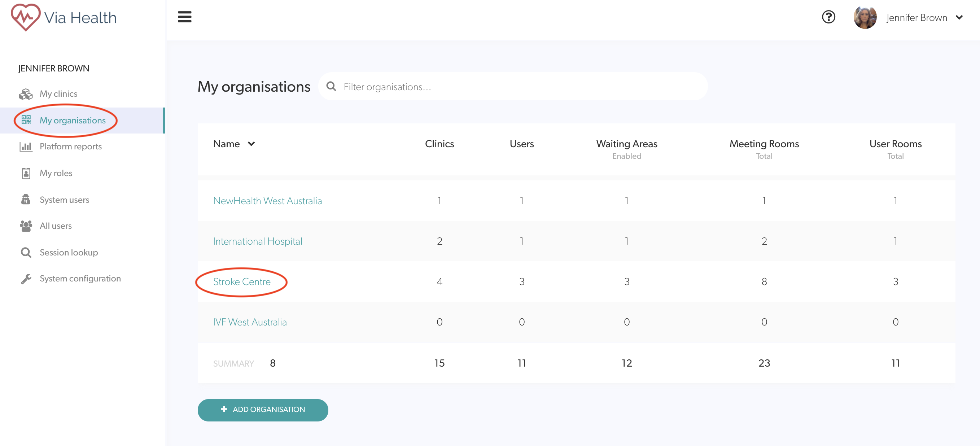
Task: Click the SUMMARY row label
Action: [233, 363]
